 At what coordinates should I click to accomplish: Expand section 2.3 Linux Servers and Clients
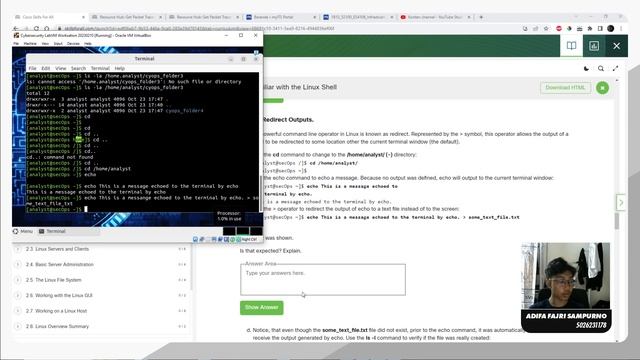point(18,249)
